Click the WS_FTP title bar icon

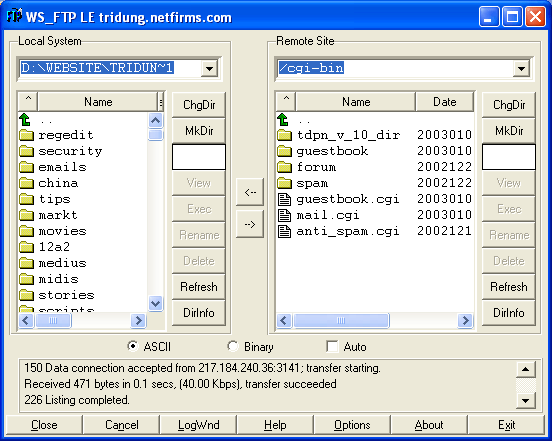(x=14, y=16)
